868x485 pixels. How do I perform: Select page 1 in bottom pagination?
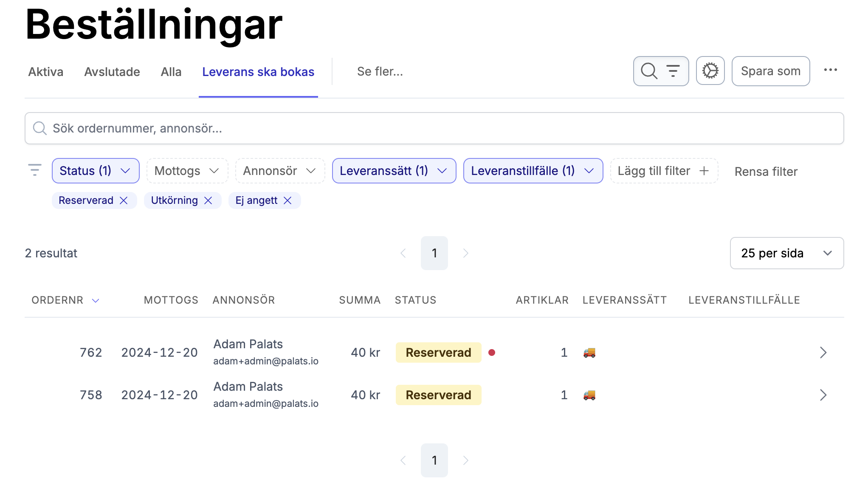pyautogui.click(x=434, y=460)
